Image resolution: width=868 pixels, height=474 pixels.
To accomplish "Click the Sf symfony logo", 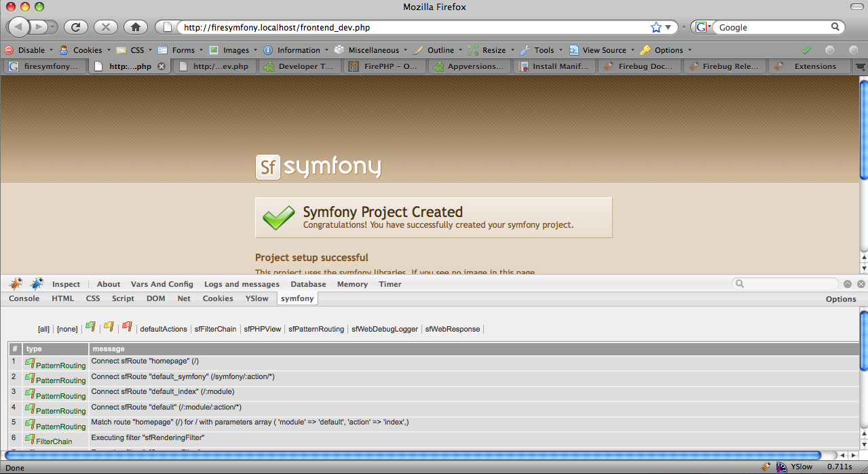I will pyautogui.click(x=318, y=167).
